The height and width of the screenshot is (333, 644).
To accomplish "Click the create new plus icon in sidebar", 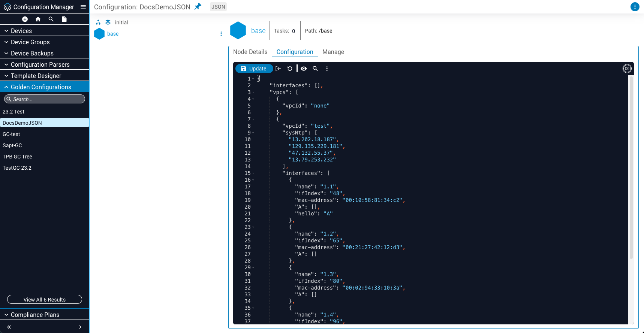I will pyautogui.click(x=25, y=19).
